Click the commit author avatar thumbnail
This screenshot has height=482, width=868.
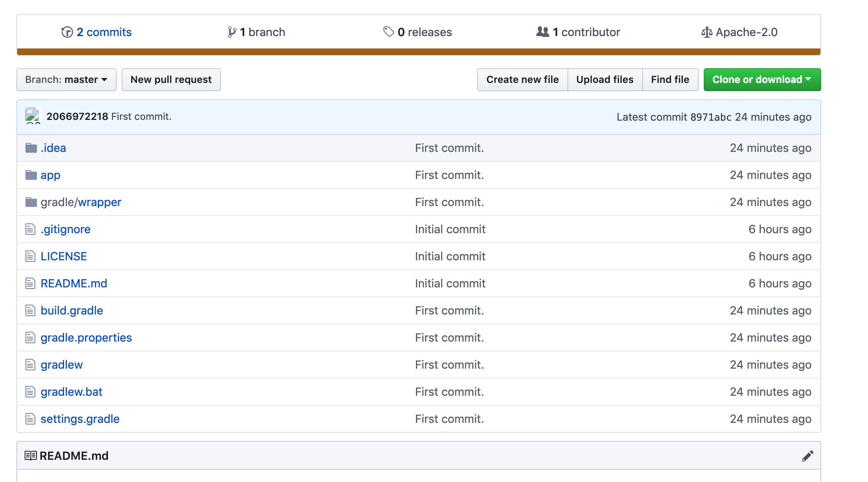33,116
